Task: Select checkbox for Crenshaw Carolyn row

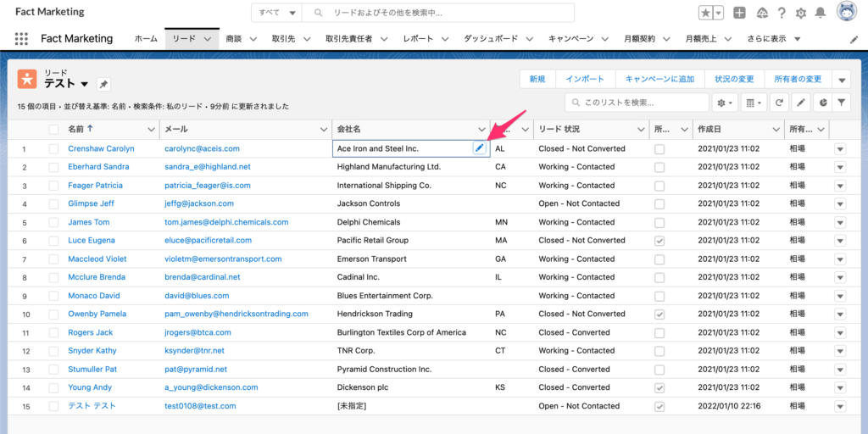Action: pos(54,149)
